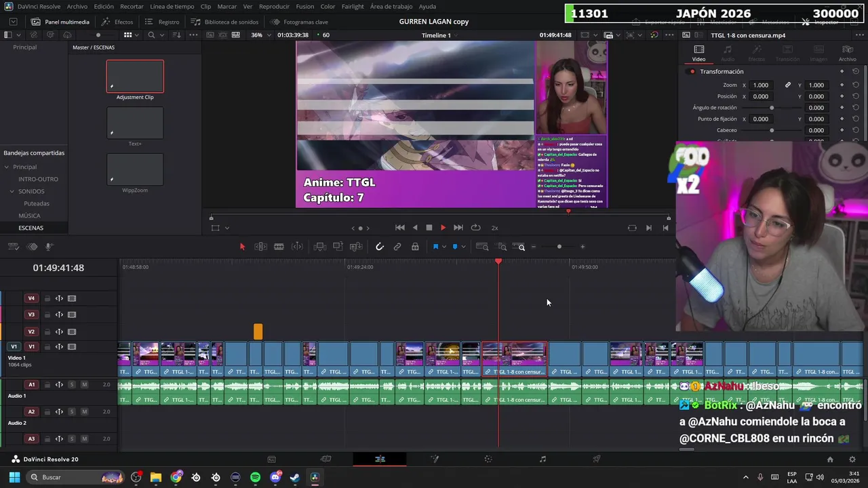Image resolution: width=868 pixels, height=488 pixels.
Task: Toggle the Position lock padlock icon
Action: (415, 247)
